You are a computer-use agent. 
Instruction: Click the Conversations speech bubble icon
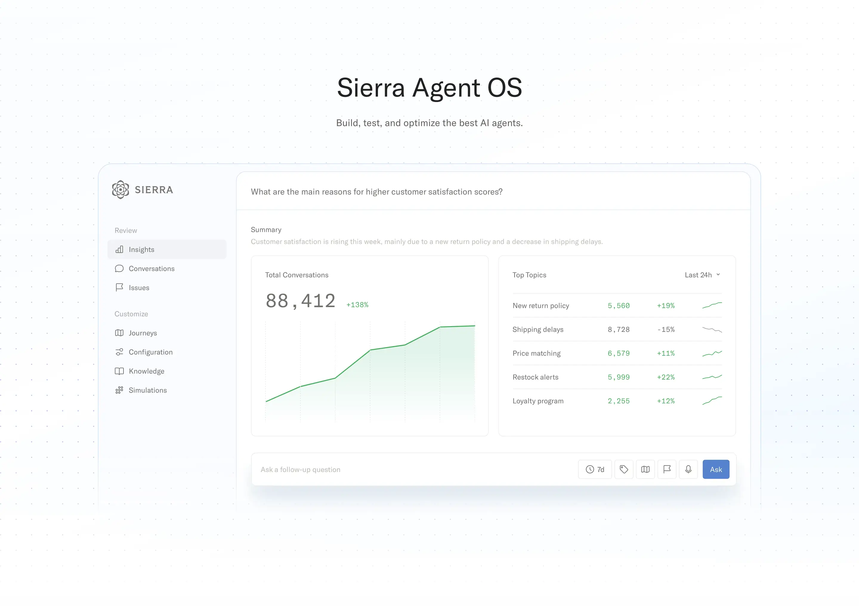(x=119, y=268)
